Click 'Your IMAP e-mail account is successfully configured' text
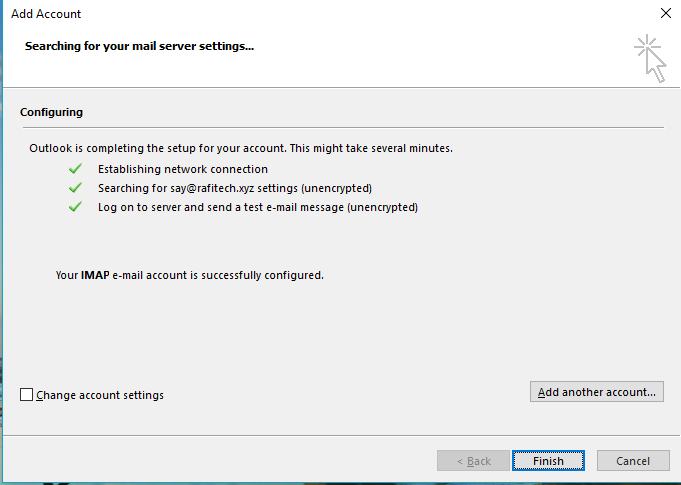The image size is (681, 485). [190, 275]
